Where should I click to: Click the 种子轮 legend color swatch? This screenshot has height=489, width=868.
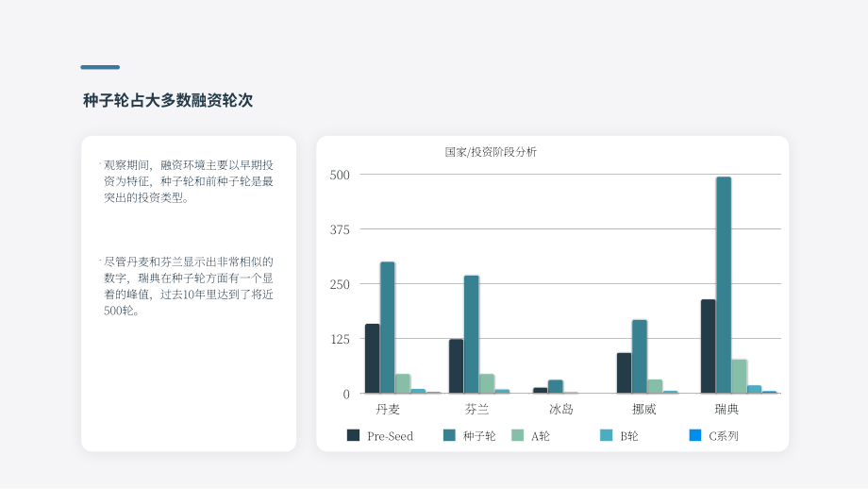[449, 435]
